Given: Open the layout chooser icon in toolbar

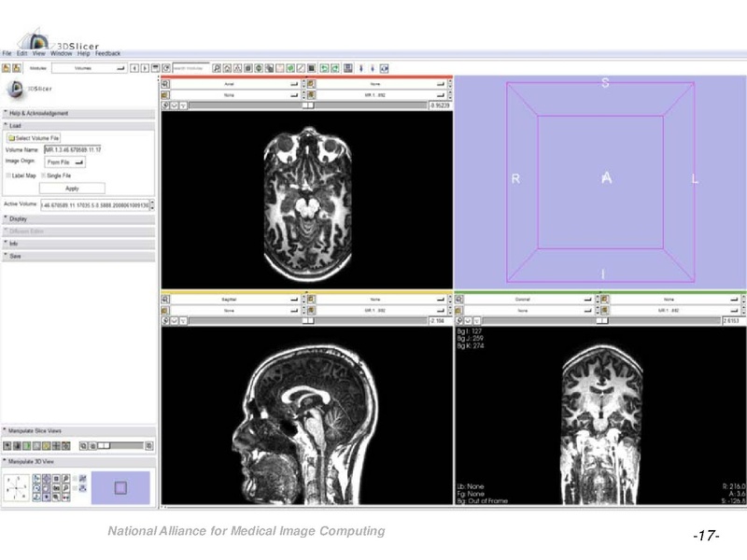Looking at the screenshot, I should coord(348,68).
